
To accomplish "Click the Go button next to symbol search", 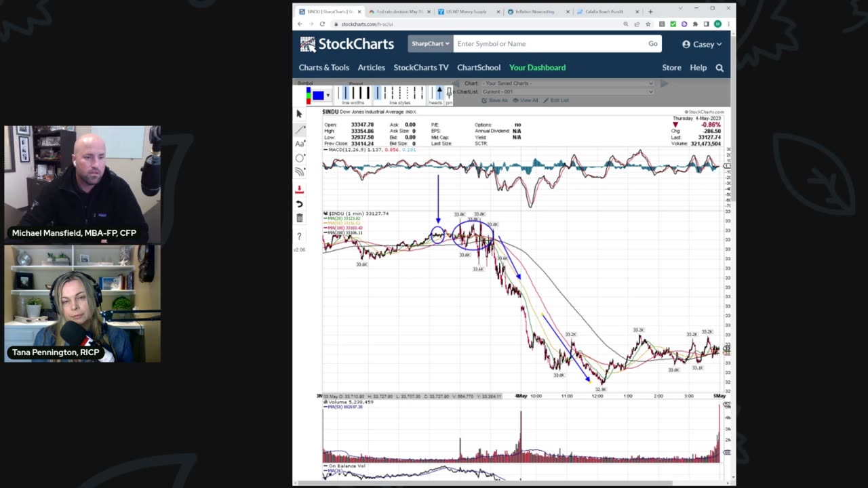I will click(x=653, y=44).
